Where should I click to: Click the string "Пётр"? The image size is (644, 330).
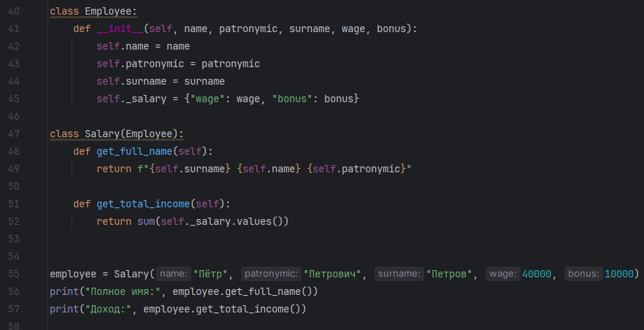click(x=210, y=275)
